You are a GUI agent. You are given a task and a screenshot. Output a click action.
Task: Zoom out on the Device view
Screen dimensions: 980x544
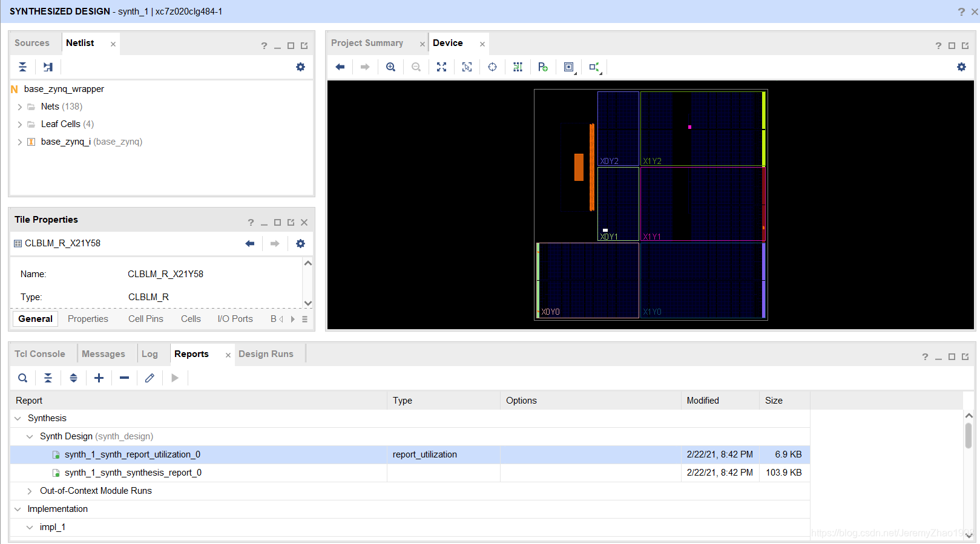416,67
